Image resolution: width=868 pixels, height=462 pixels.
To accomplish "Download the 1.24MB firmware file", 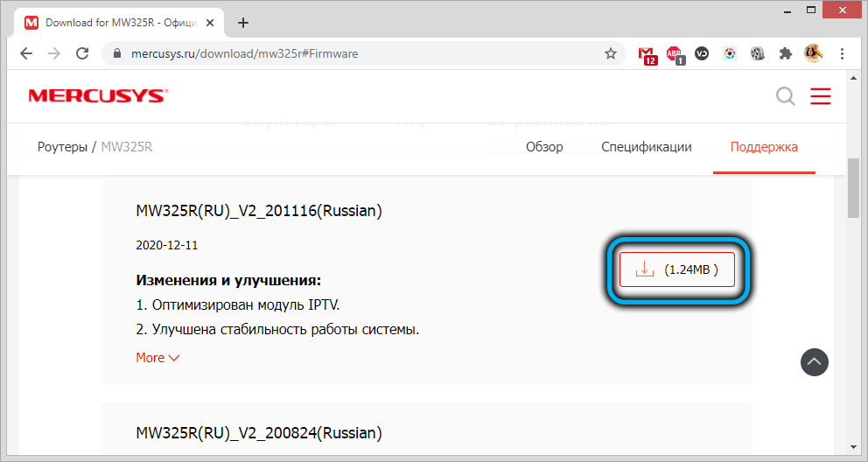I will point(677,269).
